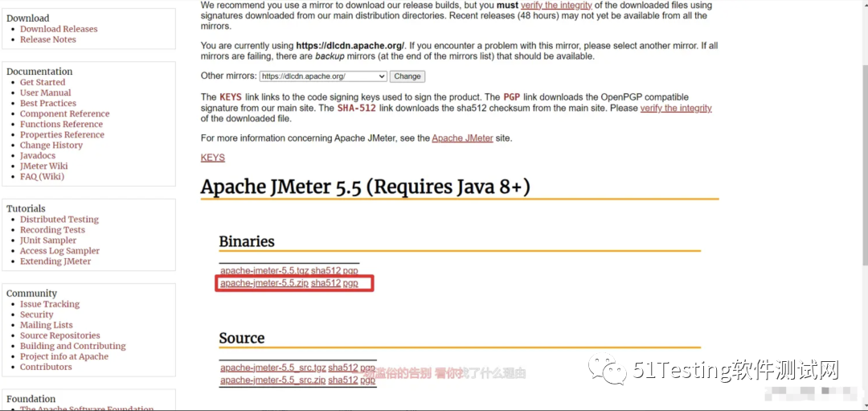Open sha512 for apache-jmeter-5.5_src.zip
The height and width of the screenshot is (411, 868).
click(342, 380)
